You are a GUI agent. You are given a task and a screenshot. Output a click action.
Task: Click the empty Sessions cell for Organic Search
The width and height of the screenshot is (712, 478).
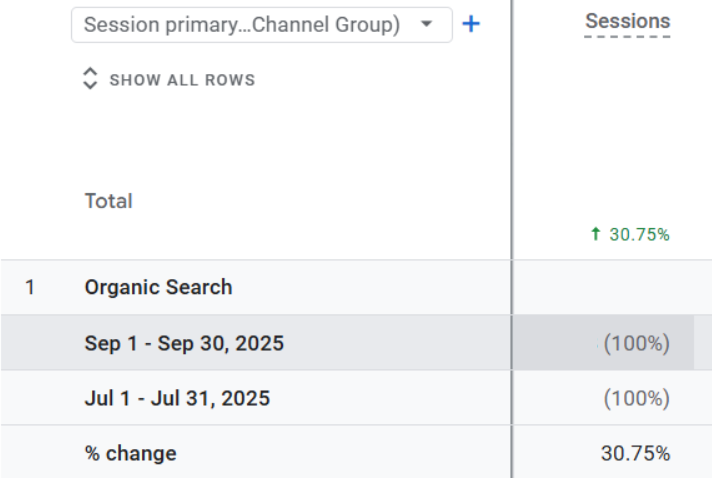click(x=610, y=288)
